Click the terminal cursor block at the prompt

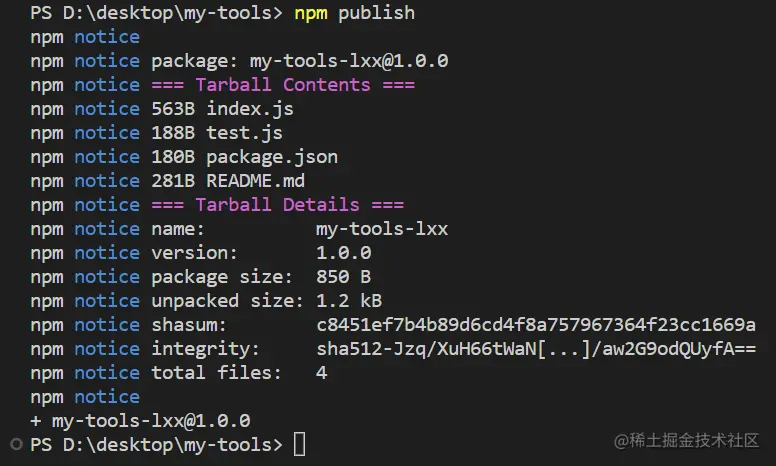299,444
